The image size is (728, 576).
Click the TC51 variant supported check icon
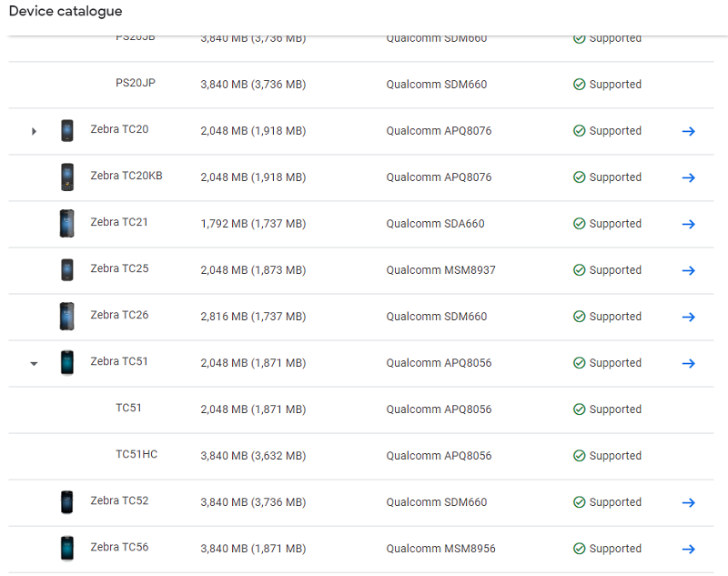(x=579, y=409)
